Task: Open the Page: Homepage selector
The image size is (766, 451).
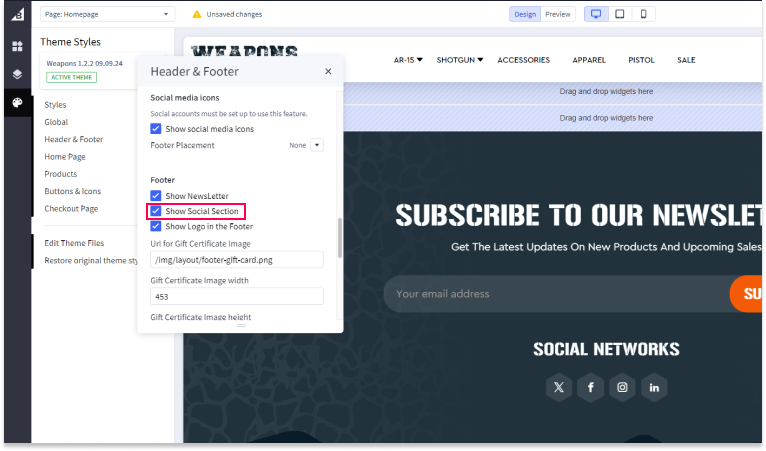Action: tap(107, 14)
